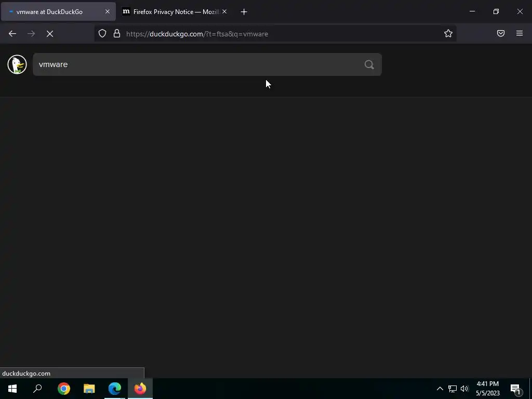View site security padlock info

[x=117, y=33]
